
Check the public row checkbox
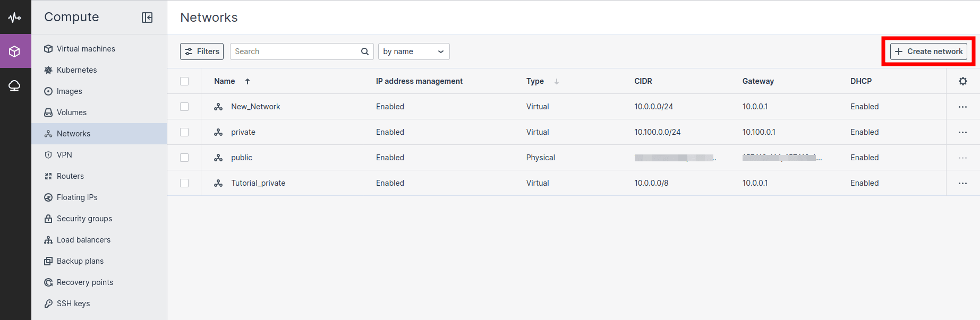point(184,158)
